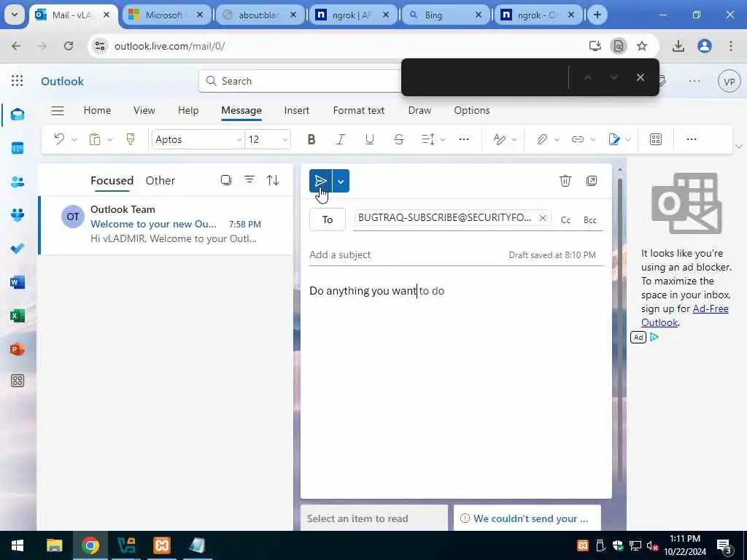This screenshot has height=560, width=747.
Task: Expand the Paste options dropdown
Action: (x=110, y=139)
